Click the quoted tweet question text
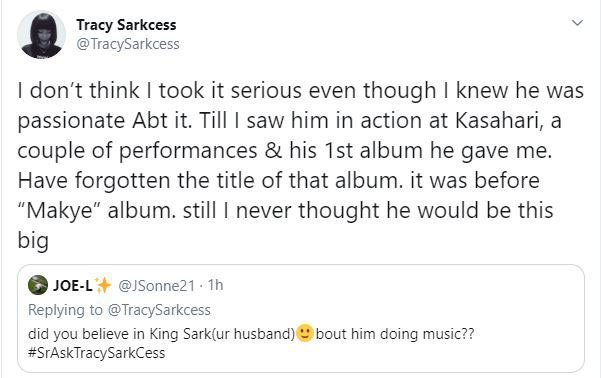The width and height of the screenshot is (601, 378). pyautogui.click(x=251, y=334)
